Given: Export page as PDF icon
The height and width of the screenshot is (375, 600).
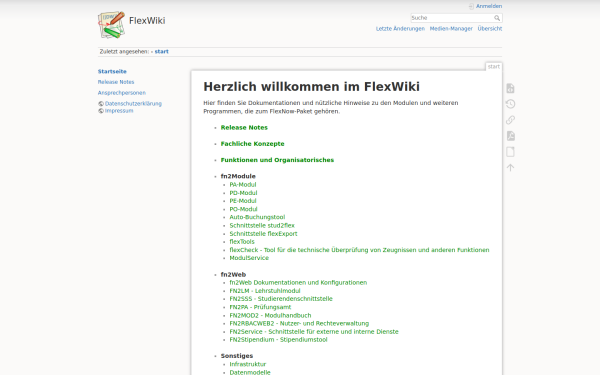Looking at the screenshot, I should point(510,136).
